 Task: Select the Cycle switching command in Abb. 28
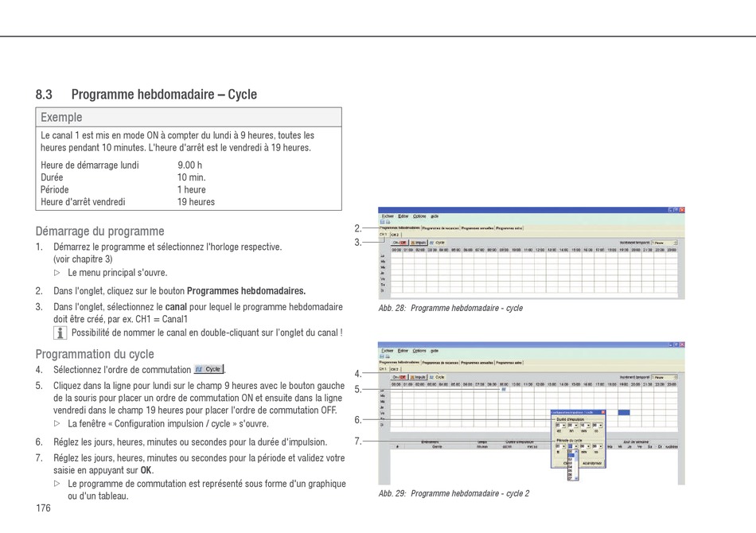tap(438, 243)
